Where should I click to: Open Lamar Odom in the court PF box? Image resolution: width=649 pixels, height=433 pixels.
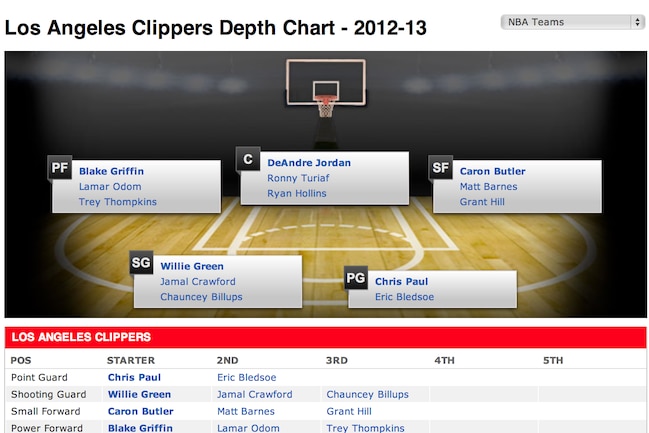tap(110, 187)
